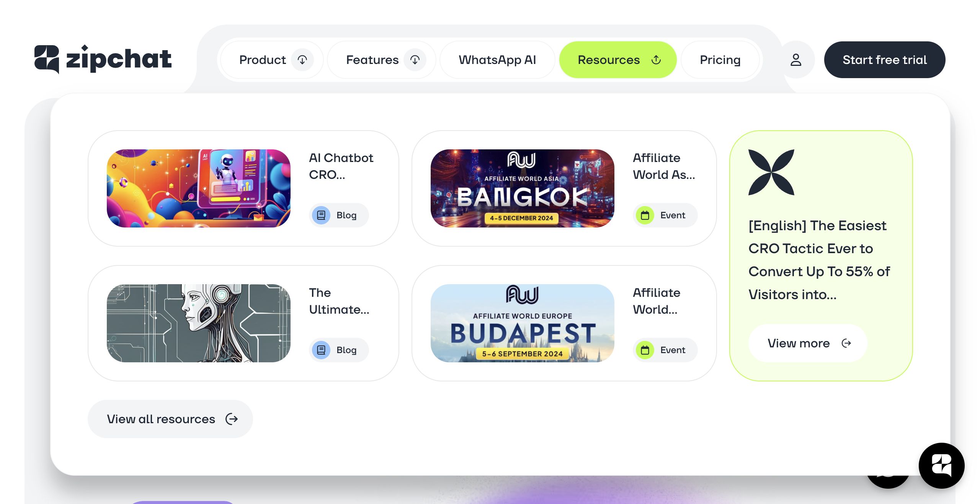The width and height of the screenshot is (980, 504).
Task: Click the Start free trial button
Action: (885, 60)
